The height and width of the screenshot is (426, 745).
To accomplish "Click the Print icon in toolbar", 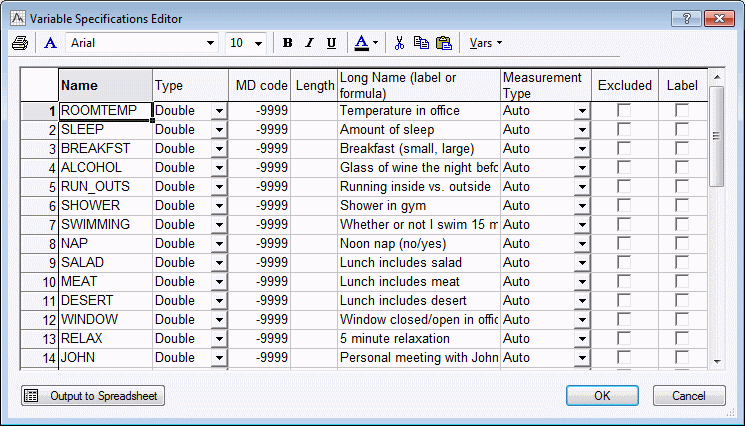I will click(20, 43).
